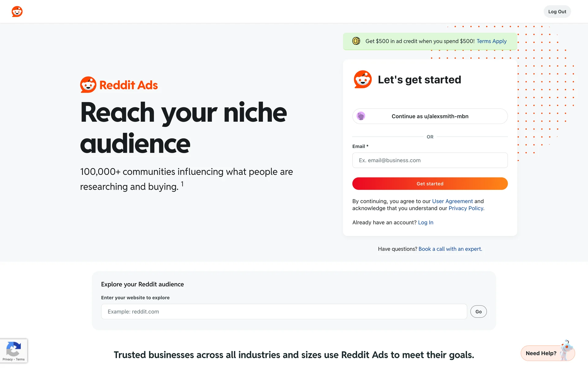Click the Go button
Image resolution: width=588 pixels, height=368 pixels.
(478, 312)
